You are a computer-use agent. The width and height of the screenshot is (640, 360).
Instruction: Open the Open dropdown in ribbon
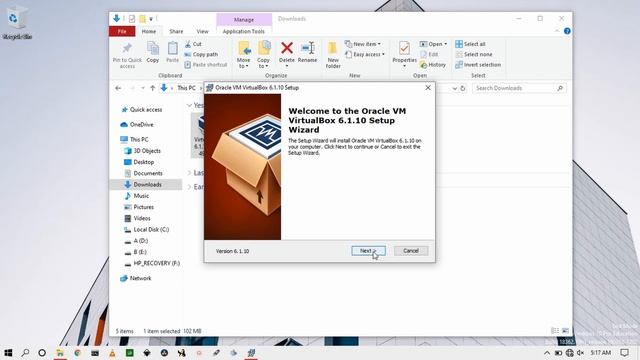pyautogui.click(x=433, y=44)
